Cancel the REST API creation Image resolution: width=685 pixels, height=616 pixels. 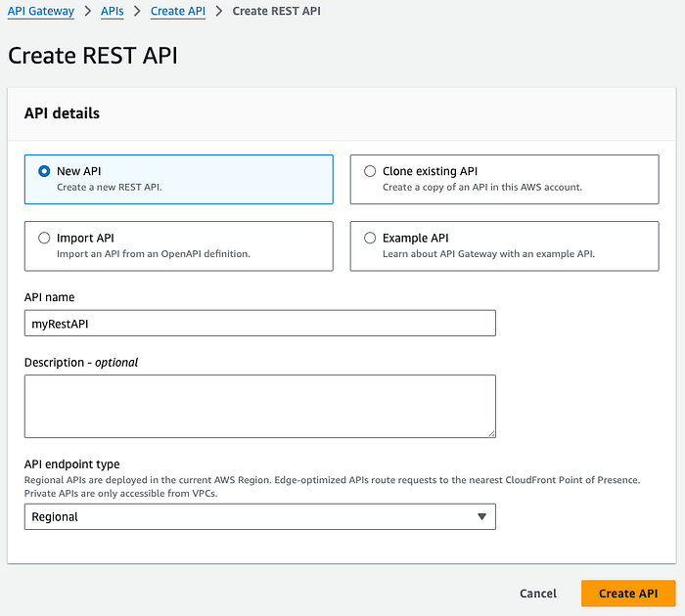click(538, 594)
